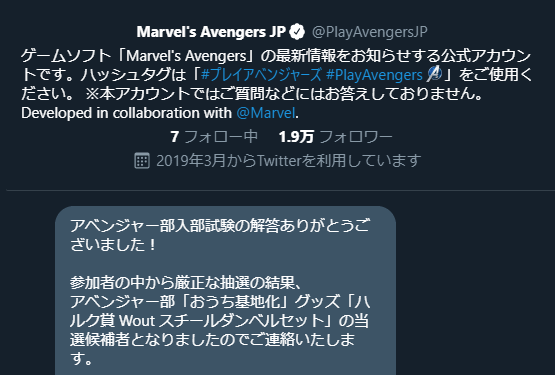Image resolution: width=555 pixels, height=375 pixels.
Task: Click message text アベンジャー部入部試験の解答ありがとう
Action: tap(220, 226)
